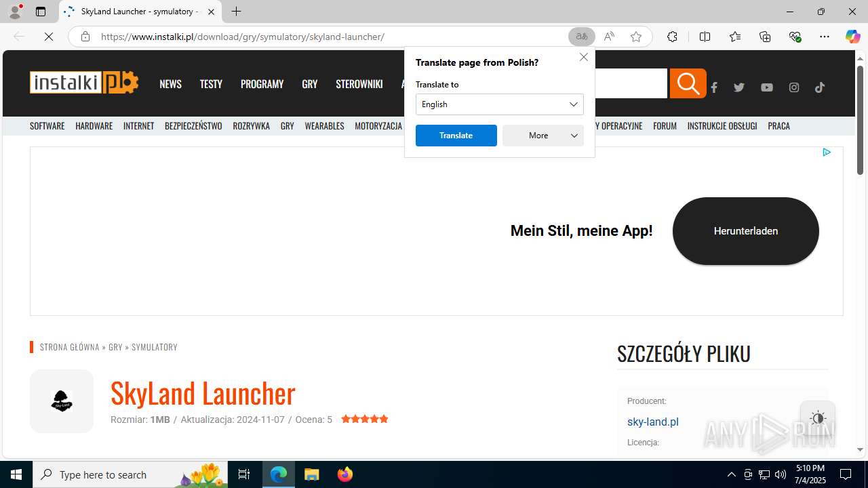Open instalki YouTube icon
This screenshot has width=868, height=488.
767,87
